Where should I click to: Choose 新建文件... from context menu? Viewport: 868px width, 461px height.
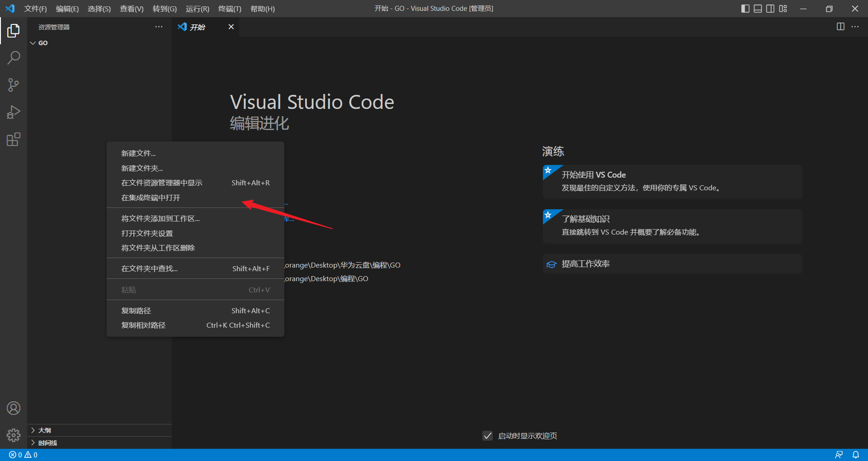195,153
